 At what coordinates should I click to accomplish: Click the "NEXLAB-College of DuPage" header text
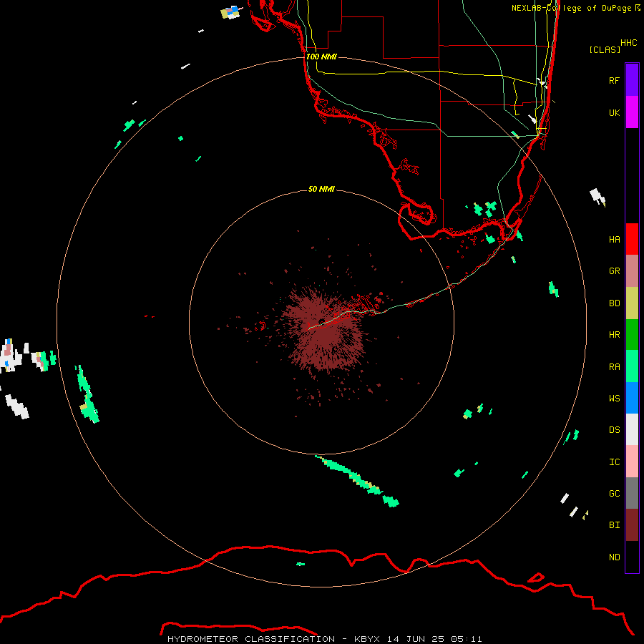[571, 8]
